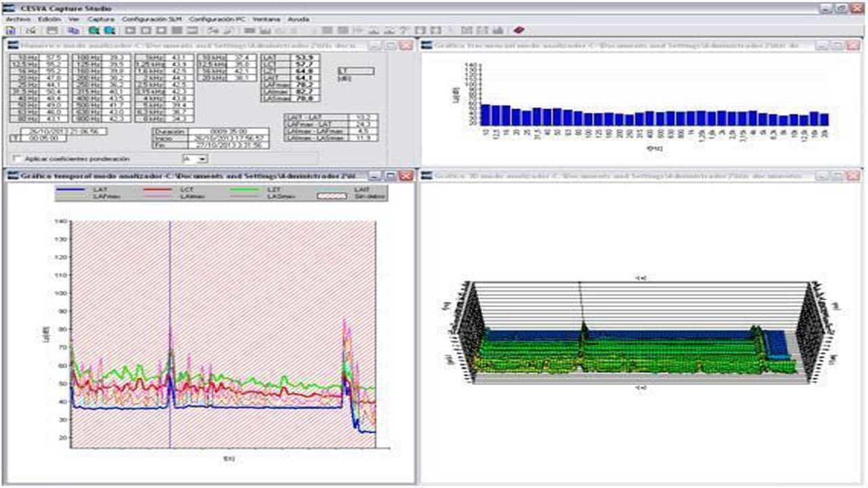Open the Ventana menu
The image size is (868, 488).
point(266,19)
